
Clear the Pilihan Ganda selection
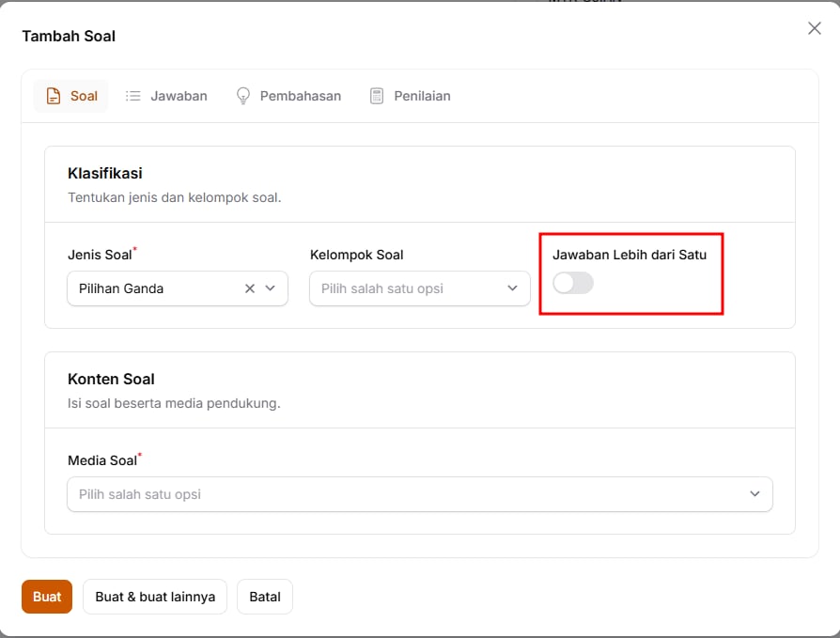[x=250, y=288]
